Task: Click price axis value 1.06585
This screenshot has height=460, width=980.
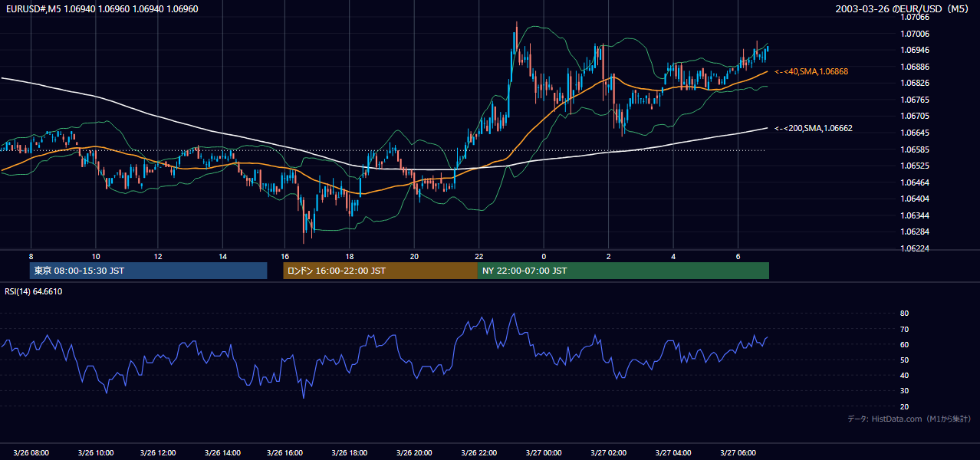Action: point(916,149)
